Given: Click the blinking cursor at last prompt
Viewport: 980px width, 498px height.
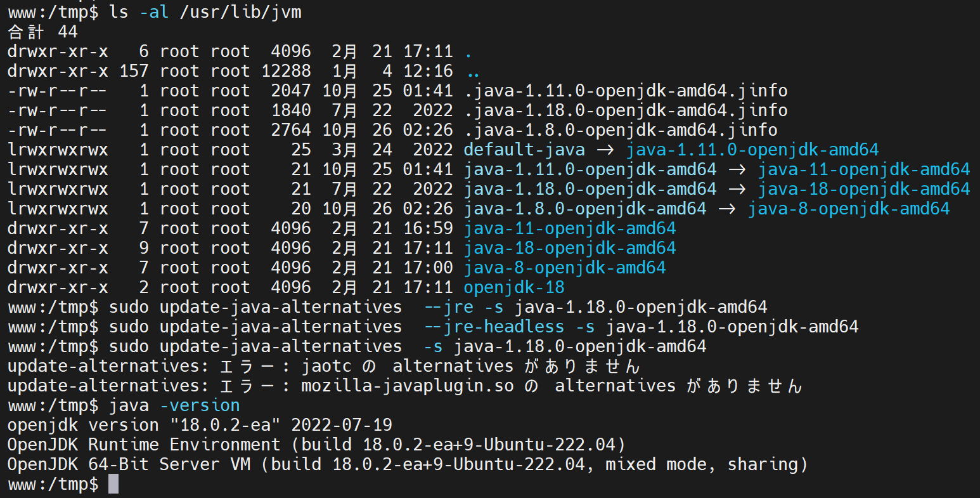Looking at the screenshot, I should (x=113, y=485).
